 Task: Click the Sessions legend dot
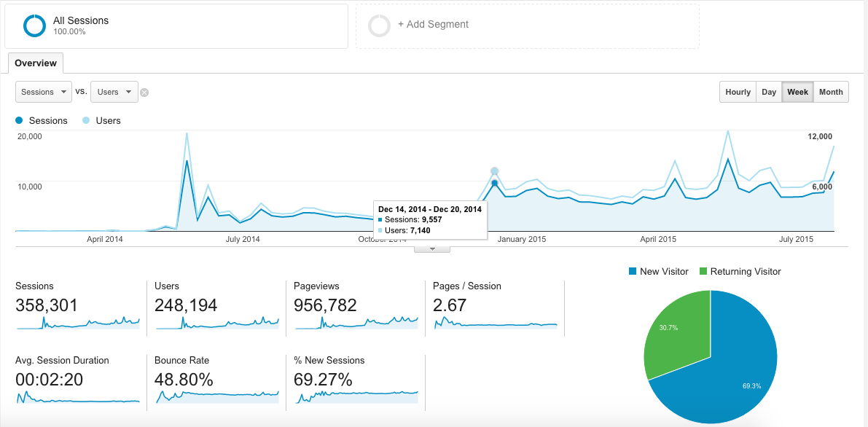(19, 120)
